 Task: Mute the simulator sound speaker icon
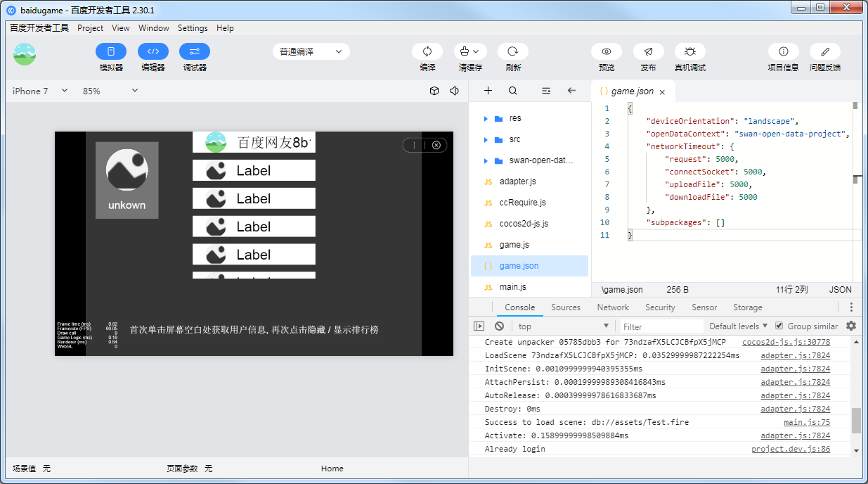(455, 91)
